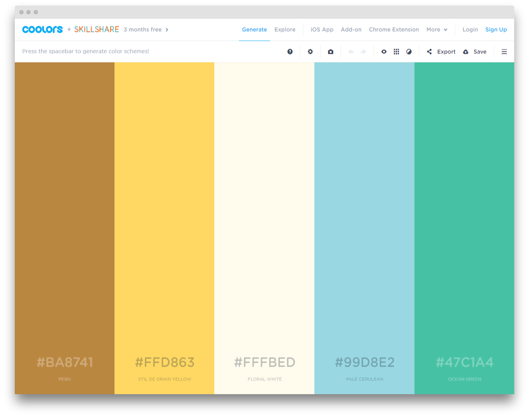The image size is (529, 420).
Task: Click the arrow after 3 months free
Action: pos(167,30)
